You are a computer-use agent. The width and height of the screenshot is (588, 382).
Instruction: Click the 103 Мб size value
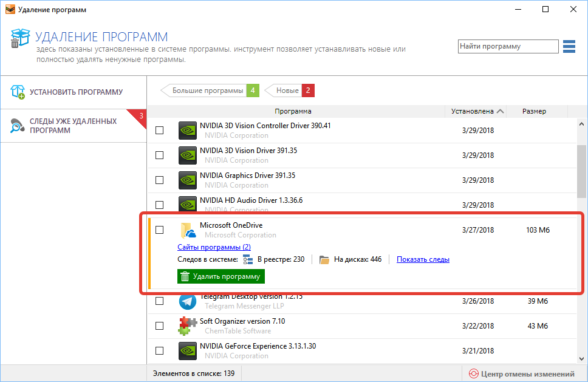[x=538, y=230]
